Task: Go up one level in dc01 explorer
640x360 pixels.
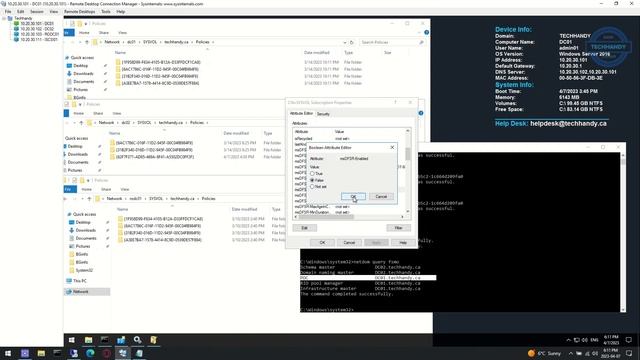Action: [87, 42]
